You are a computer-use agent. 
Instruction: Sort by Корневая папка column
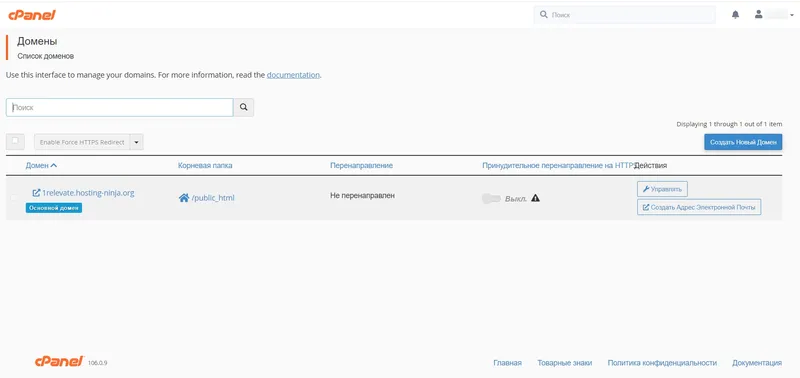coord(206,166)
